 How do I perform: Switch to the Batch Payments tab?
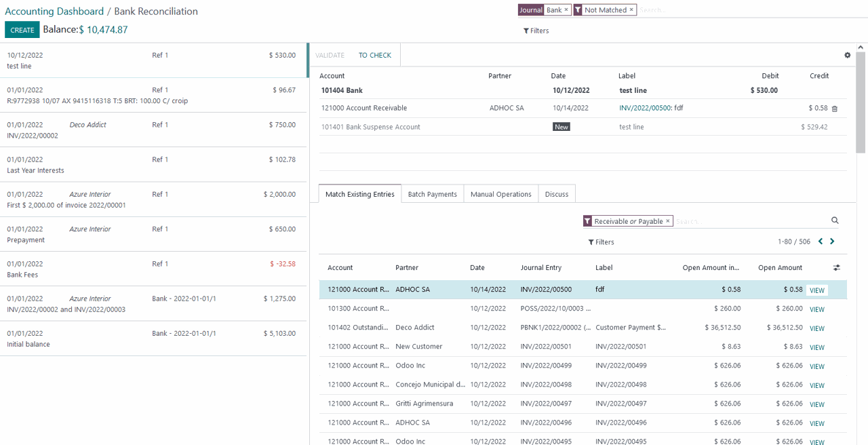[432, 194]
